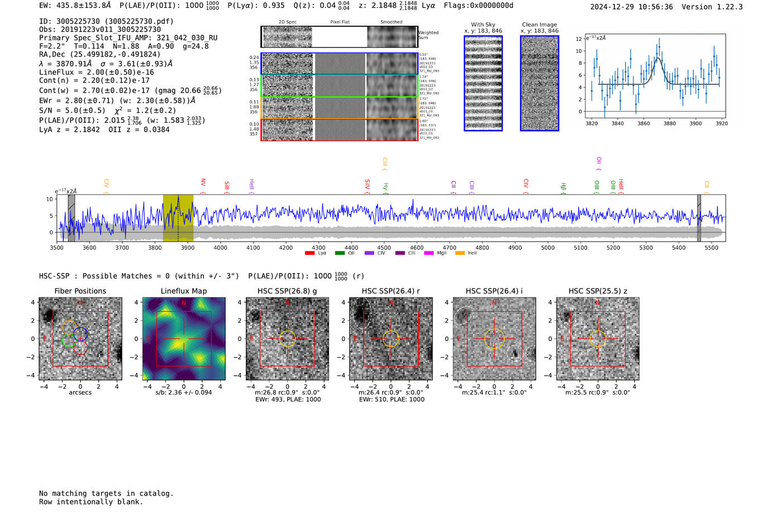Viewport: 782px width, 532px height.
Task: Click the yellow aperture circle in HSC g image
Action: pos(287,339)
